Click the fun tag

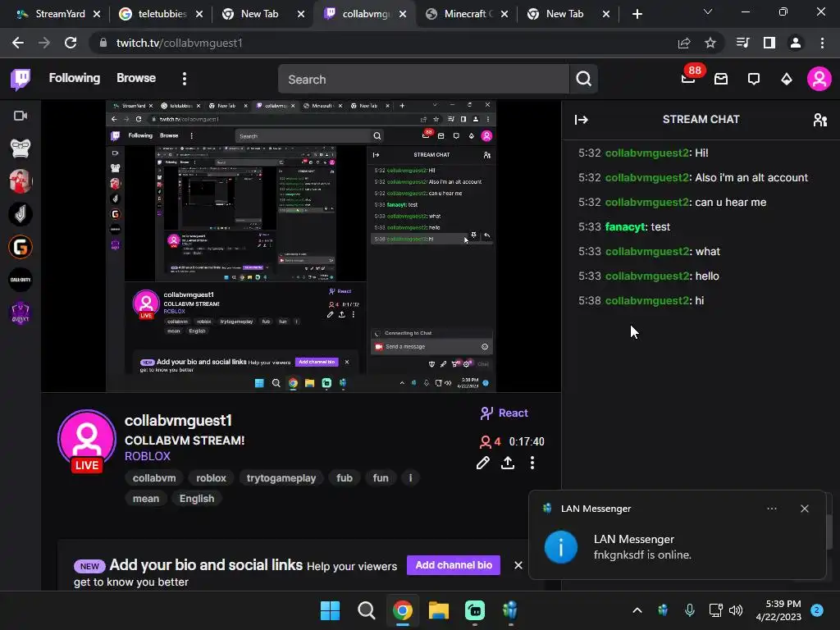[381, 478]
